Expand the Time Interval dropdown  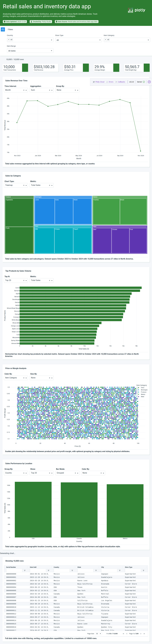pos(26,90)
